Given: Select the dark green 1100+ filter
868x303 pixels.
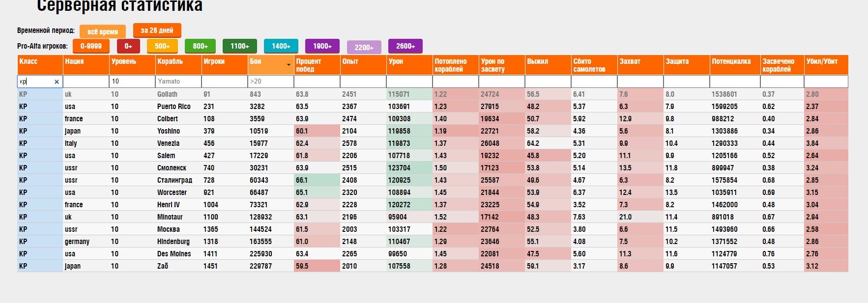Looking at the screenshot, I should [239, 46].
